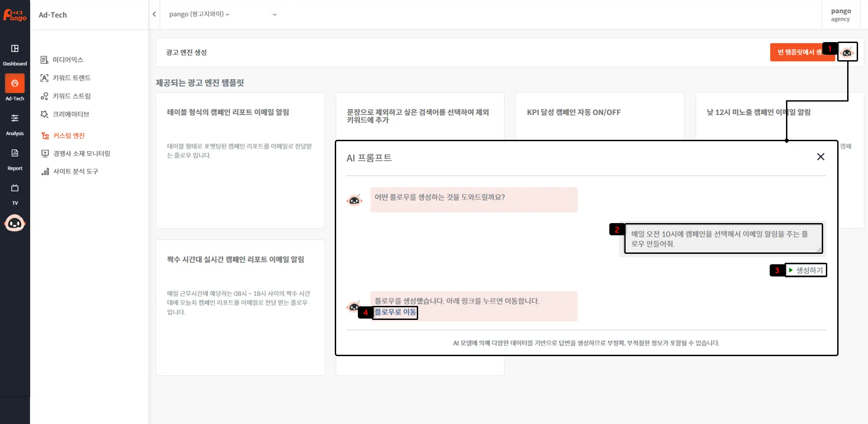Close the AI 프롬프트 dialog
The image size is (868, 424).
point(820,157)
